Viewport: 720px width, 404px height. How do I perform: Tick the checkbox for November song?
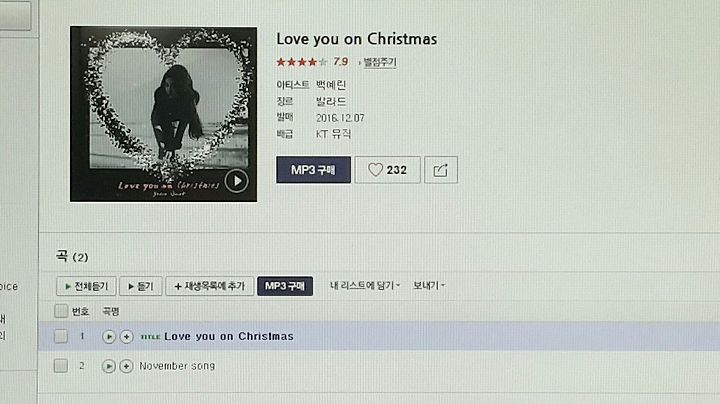61,366
